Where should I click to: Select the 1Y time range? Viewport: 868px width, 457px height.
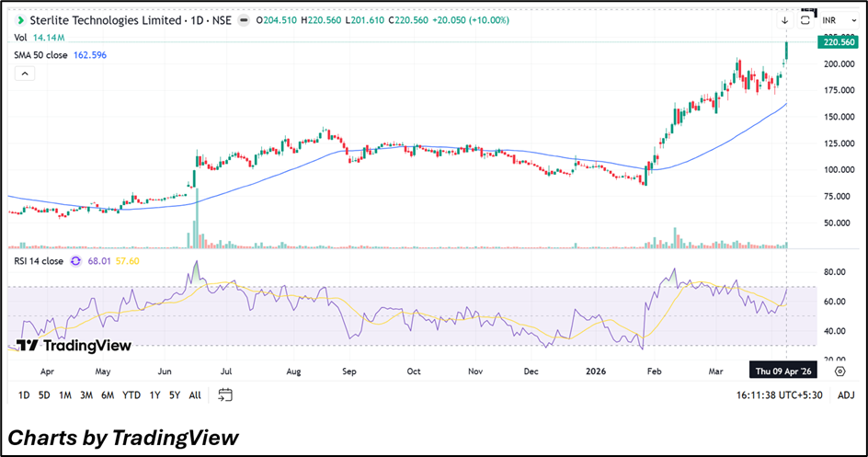[154, 395]
